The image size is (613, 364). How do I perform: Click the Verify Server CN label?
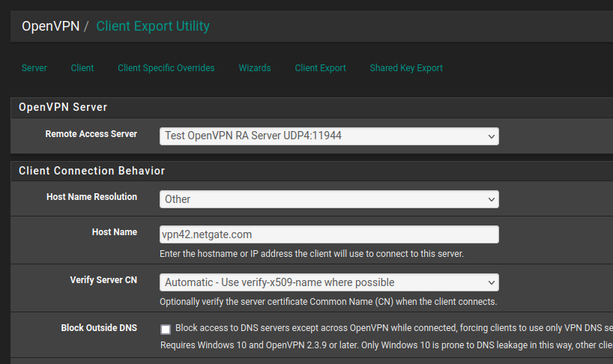point(103,280)
